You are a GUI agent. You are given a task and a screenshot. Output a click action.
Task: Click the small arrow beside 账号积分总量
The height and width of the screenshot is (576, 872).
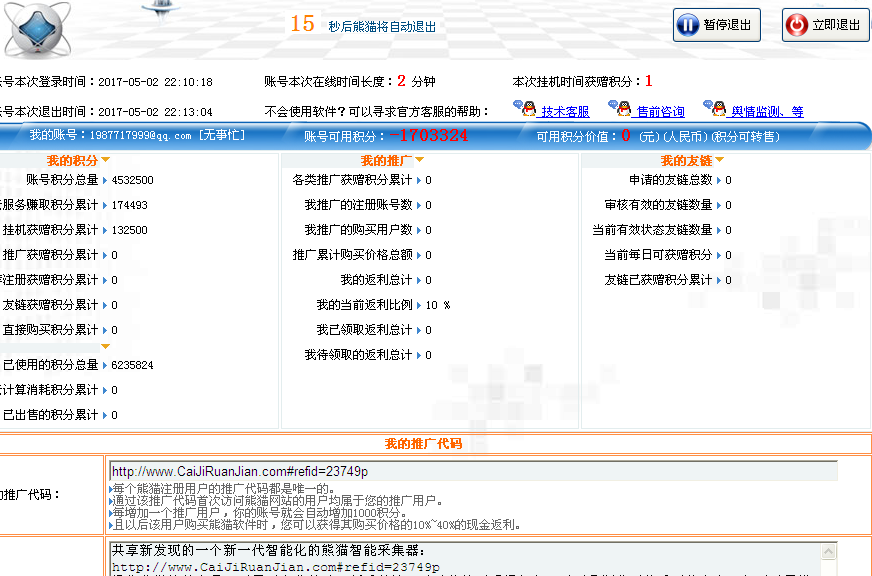pos(105,181)
